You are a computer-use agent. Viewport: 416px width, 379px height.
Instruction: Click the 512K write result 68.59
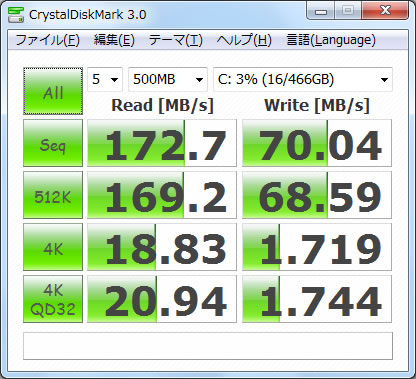click(x=317, y=195)
